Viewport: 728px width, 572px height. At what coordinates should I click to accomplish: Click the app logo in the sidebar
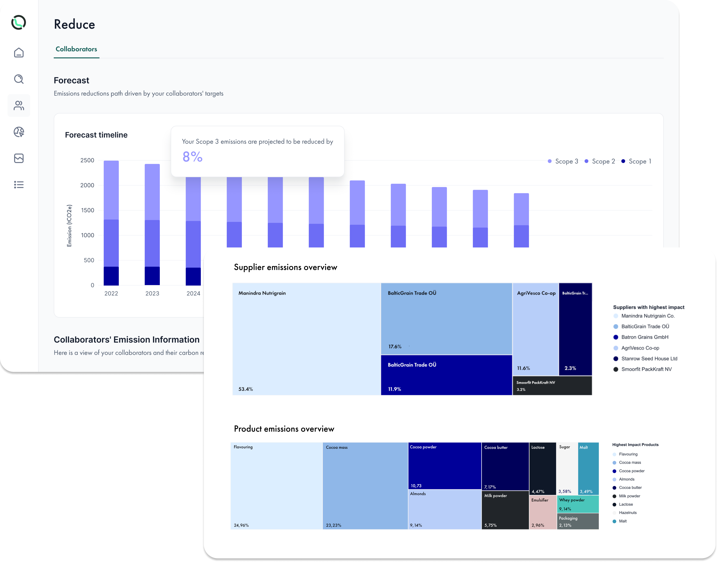tap(18, 22)
